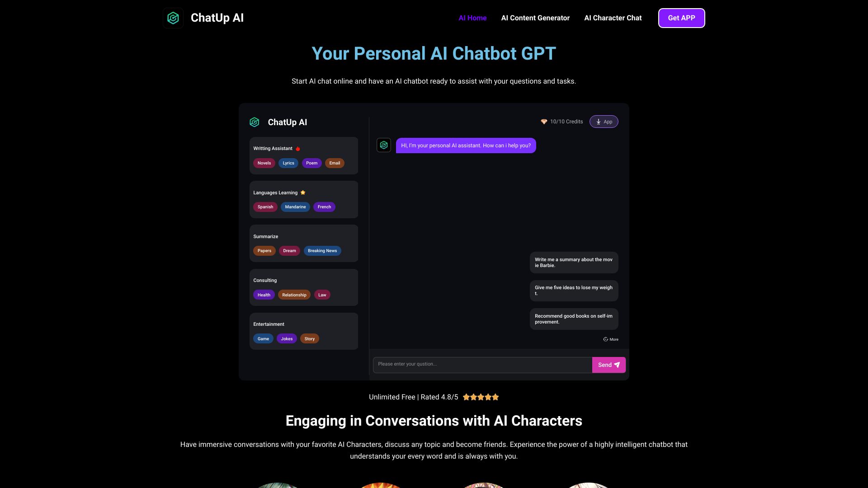Click the Barbie movie summary suggestion

[x=574, y=262]
